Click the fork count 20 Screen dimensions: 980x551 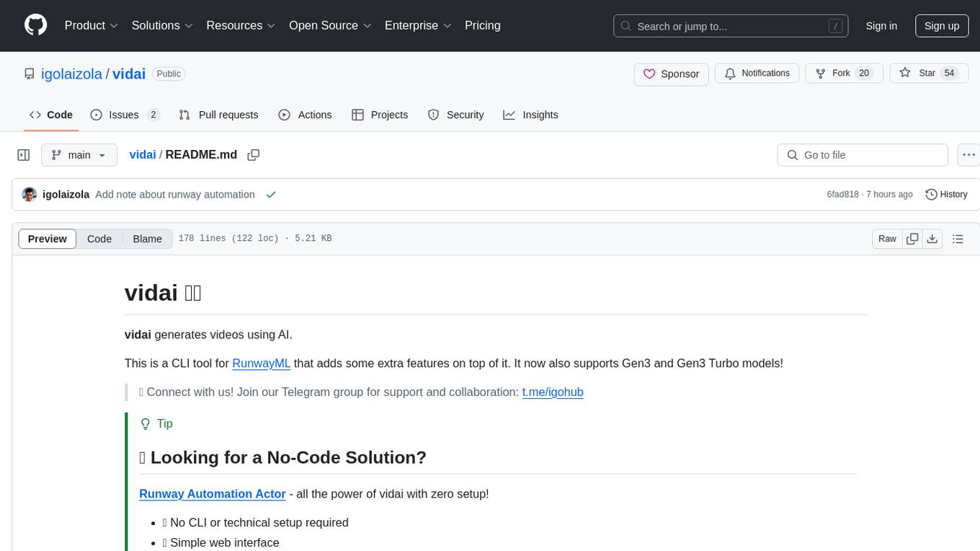point(864,74)
